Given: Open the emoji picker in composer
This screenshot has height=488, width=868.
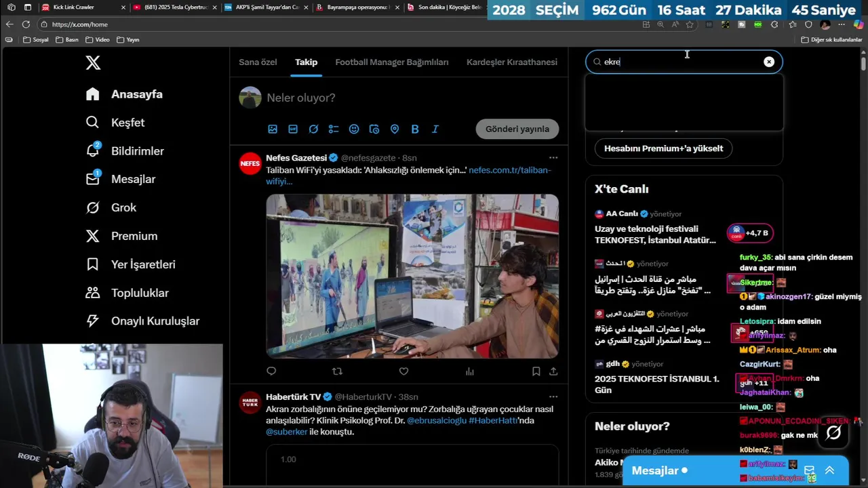Looking at the screenshot, I should 354,129.
